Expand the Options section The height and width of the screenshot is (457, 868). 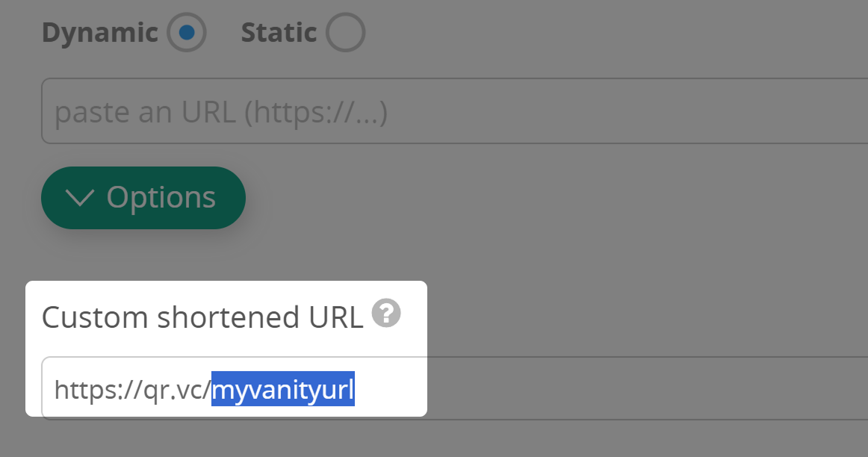tap(143, 198)
